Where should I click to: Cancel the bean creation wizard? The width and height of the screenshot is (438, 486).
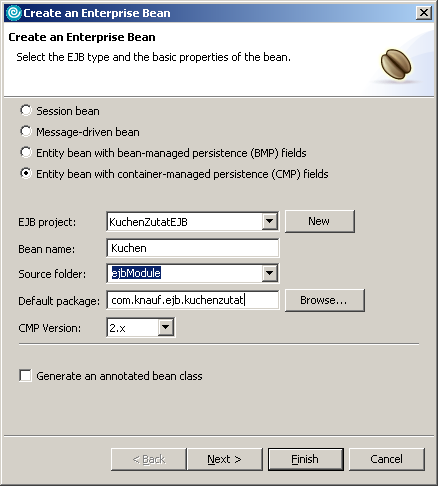coord(387,459)
